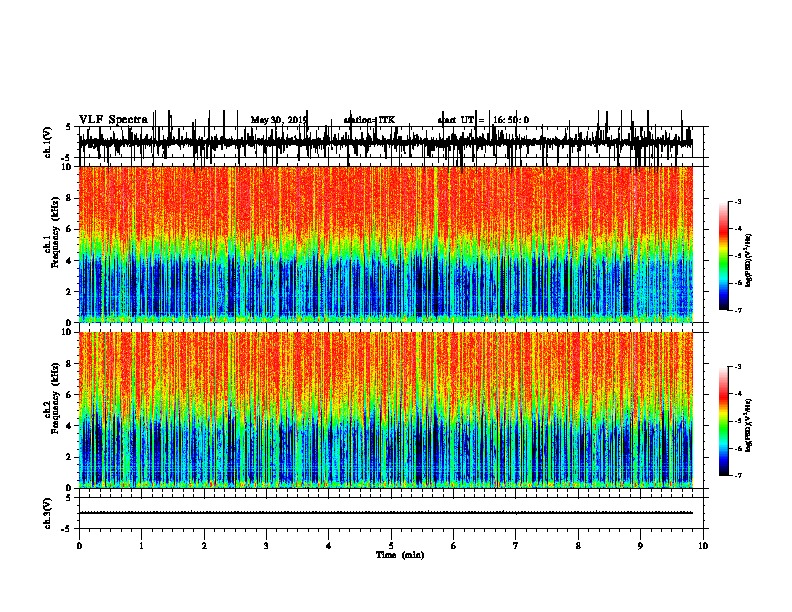The image size is (792, 612).
Task: Click the 'ch.1(V)' axis label
Action: tap(48, 142)
